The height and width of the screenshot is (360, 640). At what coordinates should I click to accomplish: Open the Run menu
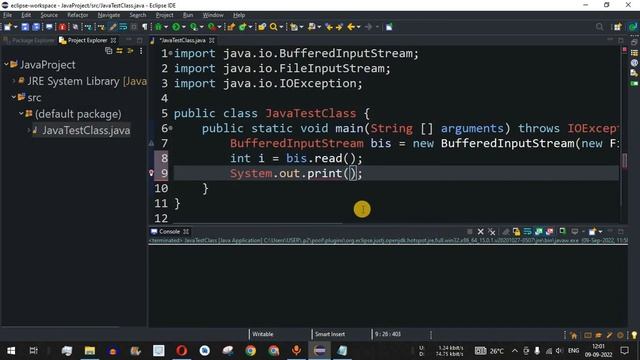(188, 15)
